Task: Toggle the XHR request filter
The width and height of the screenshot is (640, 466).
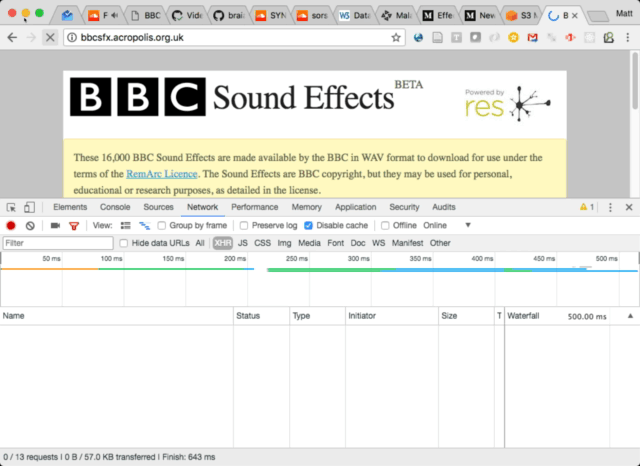Action: [222, 243]
